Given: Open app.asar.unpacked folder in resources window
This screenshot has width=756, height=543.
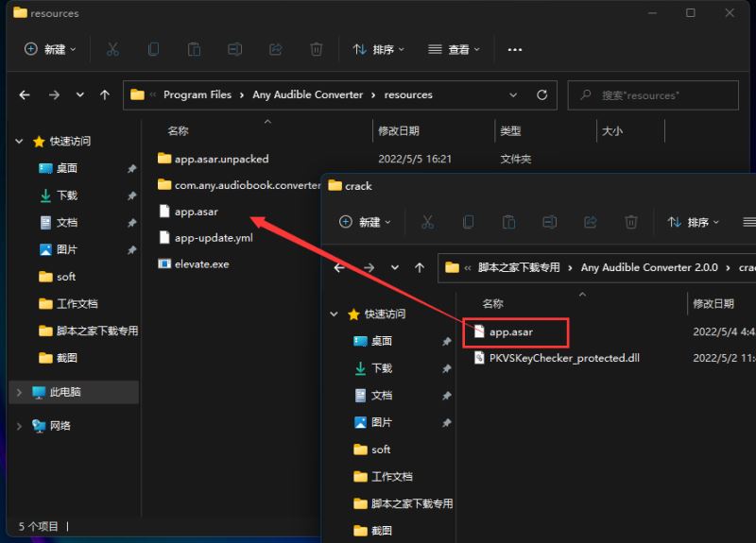Looking at the screenshot, I should pyautogui.click(x=214, y=159).
